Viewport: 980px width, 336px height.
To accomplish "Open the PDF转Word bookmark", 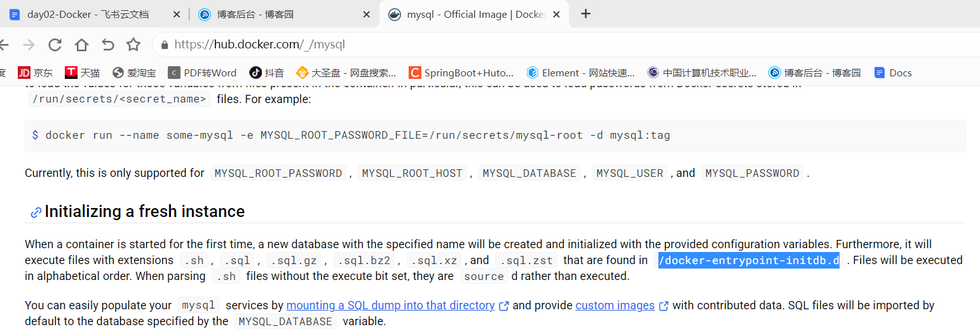I will click(202, 73).
